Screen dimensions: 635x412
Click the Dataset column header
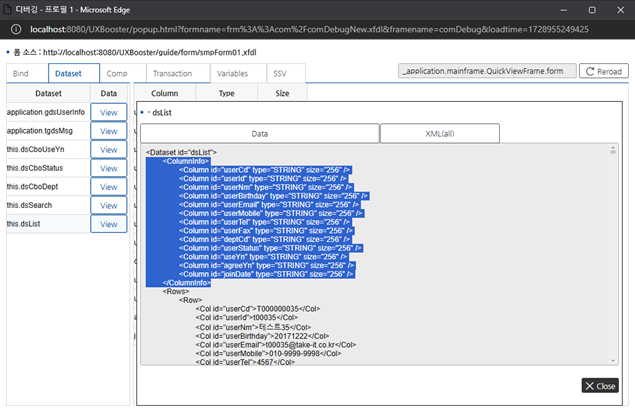tap(49, 93)
